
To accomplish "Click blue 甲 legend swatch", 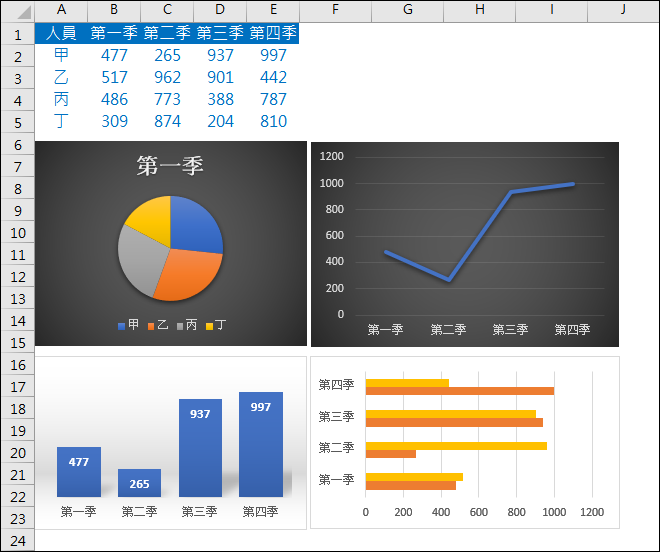I will click(122, 326).
